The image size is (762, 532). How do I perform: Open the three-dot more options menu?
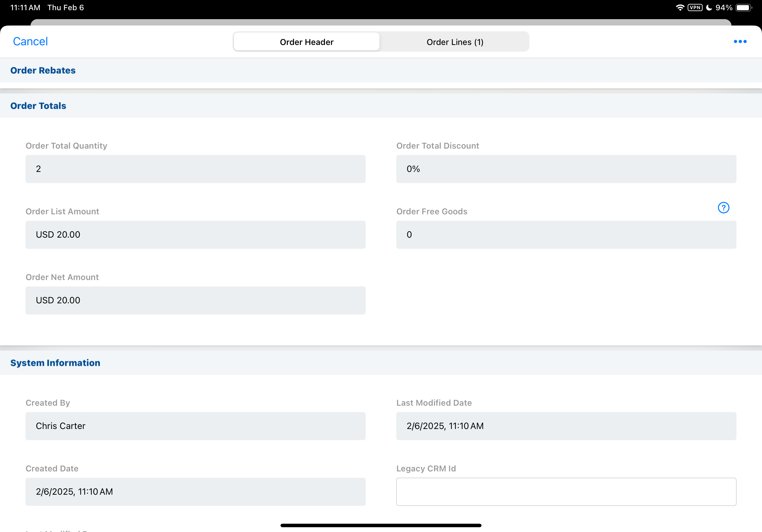click(x=740, y=41)
